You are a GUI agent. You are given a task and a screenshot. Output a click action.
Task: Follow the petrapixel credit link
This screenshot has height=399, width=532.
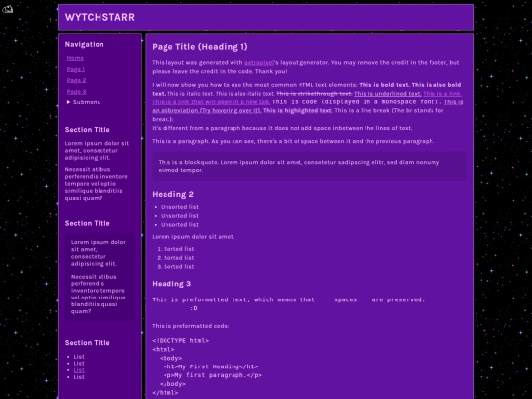[259, 62]
